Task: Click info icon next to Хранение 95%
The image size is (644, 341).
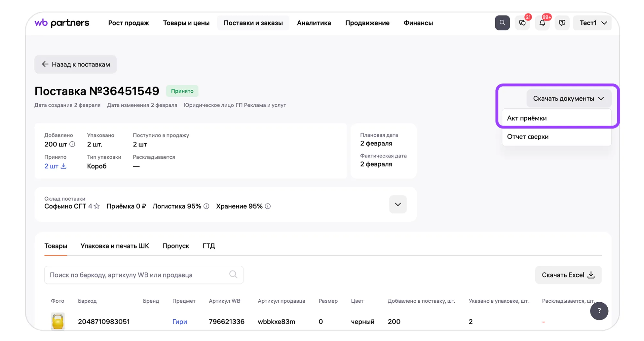Action: (x=268, y=206)
